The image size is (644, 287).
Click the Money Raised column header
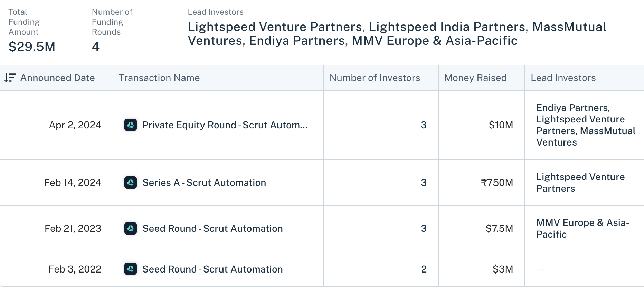pos(475,78)
